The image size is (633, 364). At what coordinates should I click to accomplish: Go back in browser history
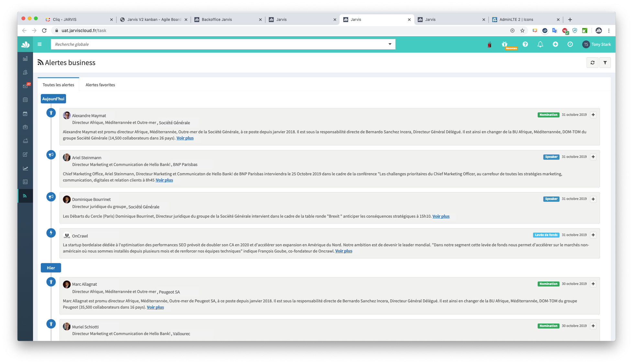[24, 30]
